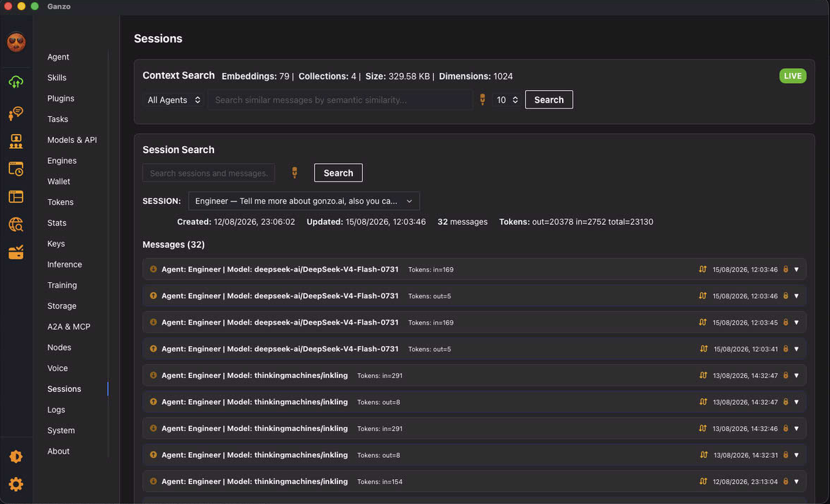Open the Wallet section
830x504 pixels.
(x=59, y=181)
